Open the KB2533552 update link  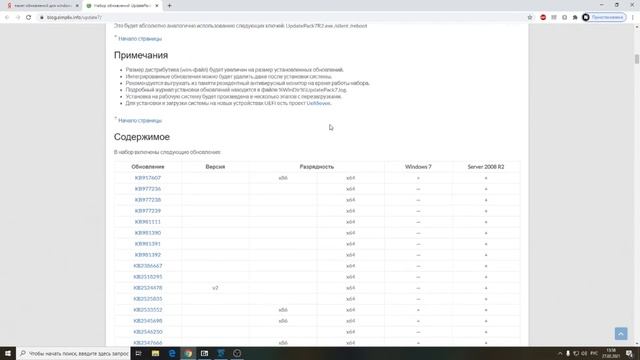point(148,310)
